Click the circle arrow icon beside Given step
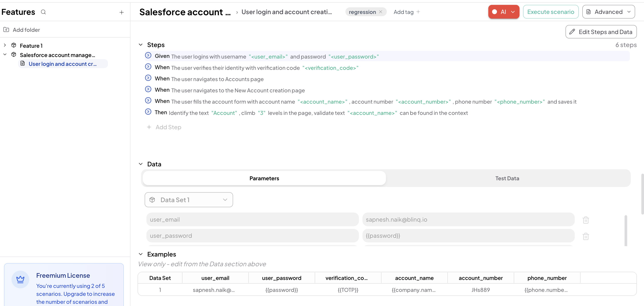 [x=148, y=55]
